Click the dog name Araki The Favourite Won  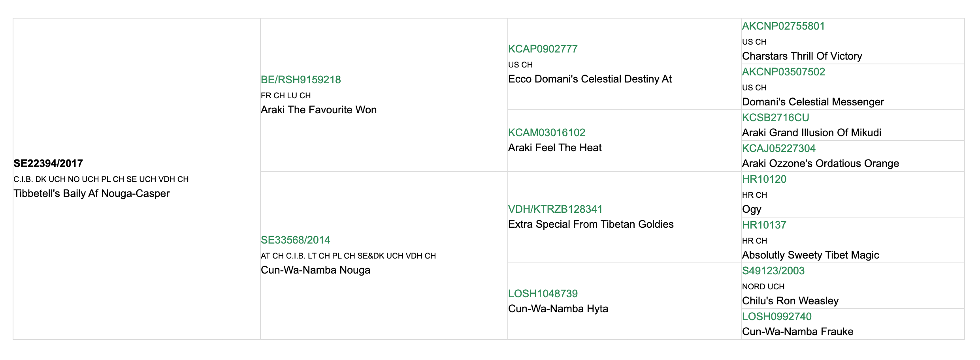(x=318, y=110)
